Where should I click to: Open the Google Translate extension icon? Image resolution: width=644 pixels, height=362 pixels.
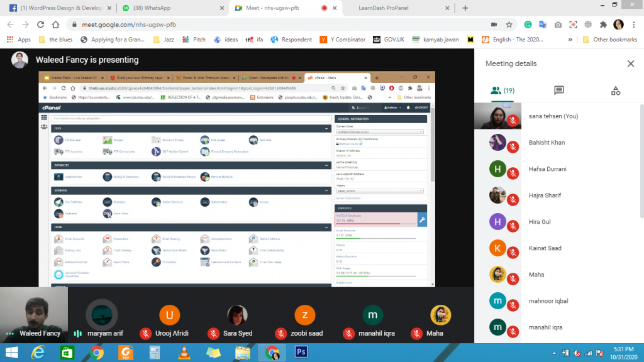(543, 25)
